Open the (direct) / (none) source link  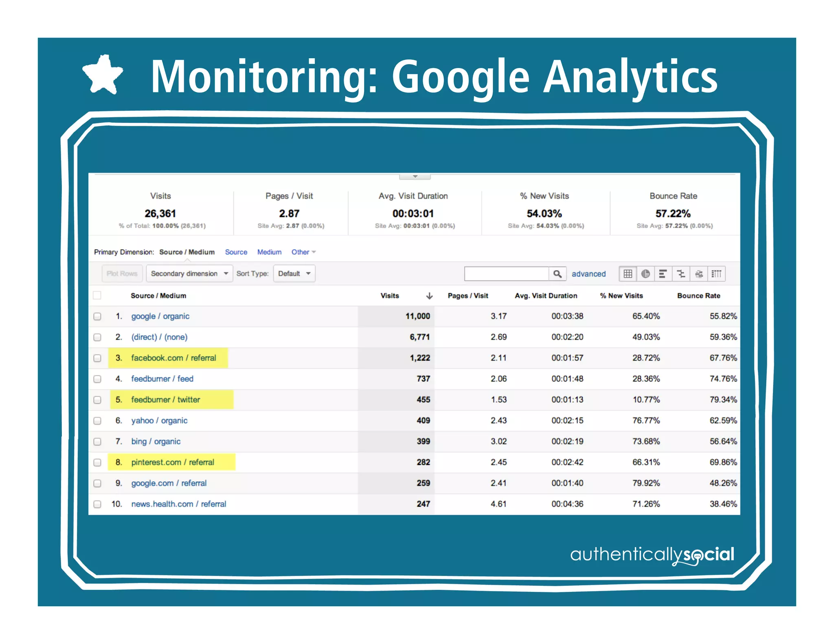pyautogui.click(x=159, y=337)
